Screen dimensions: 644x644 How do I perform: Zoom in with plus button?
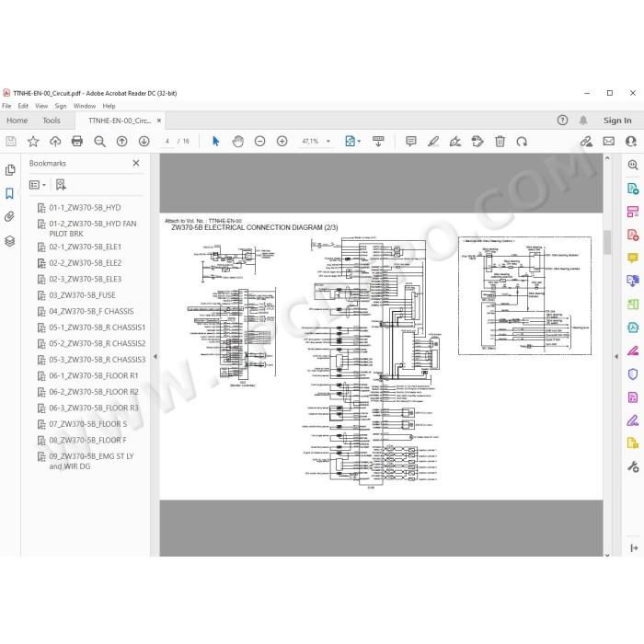tap(282, 142)
